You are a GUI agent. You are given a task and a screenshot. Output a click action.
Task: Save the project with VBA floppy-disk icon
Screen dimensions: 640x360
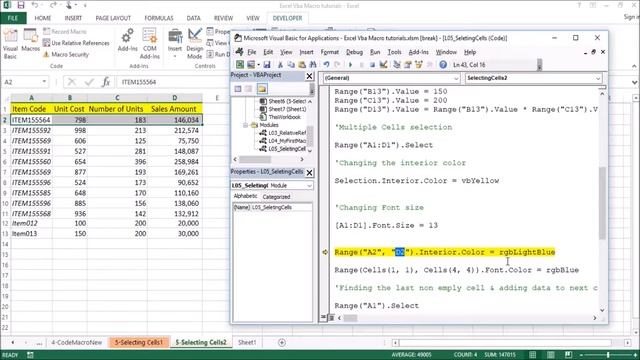267,64
